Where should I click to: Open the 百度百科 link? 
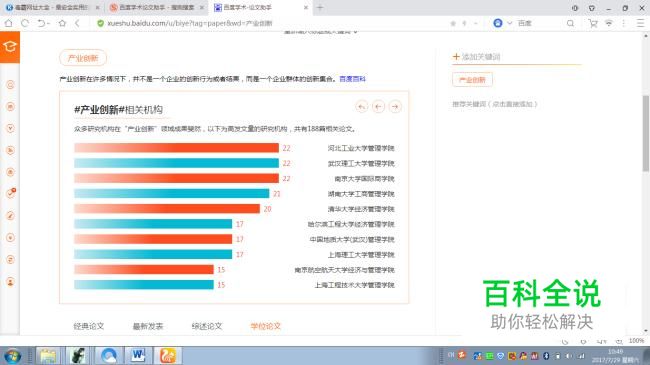pyautogui.click(x=352, y=79)
